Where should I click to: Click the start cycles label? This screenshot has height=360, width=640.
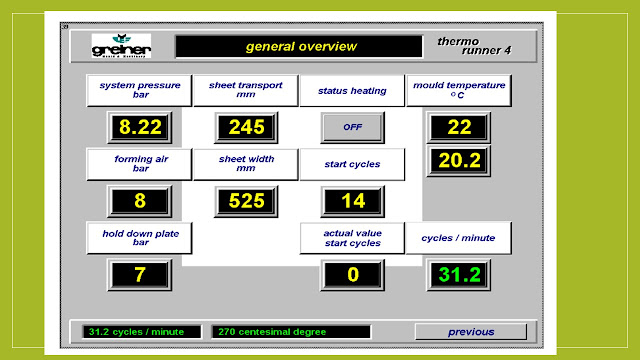tap(352, 164)
